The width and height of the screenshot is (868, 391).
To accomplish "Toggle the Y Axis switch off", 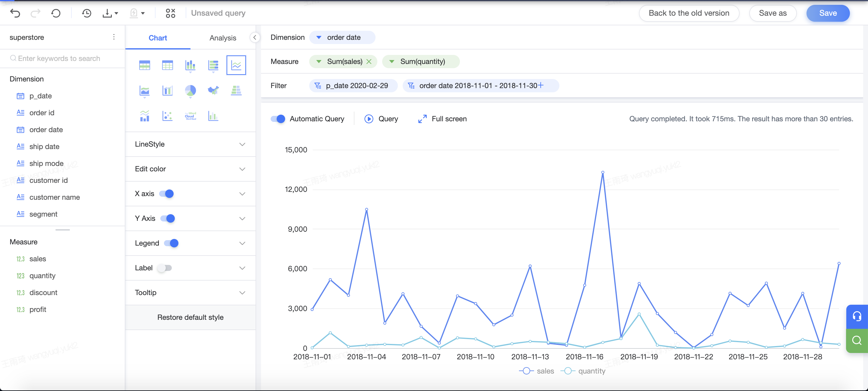I will click(168, 218).
